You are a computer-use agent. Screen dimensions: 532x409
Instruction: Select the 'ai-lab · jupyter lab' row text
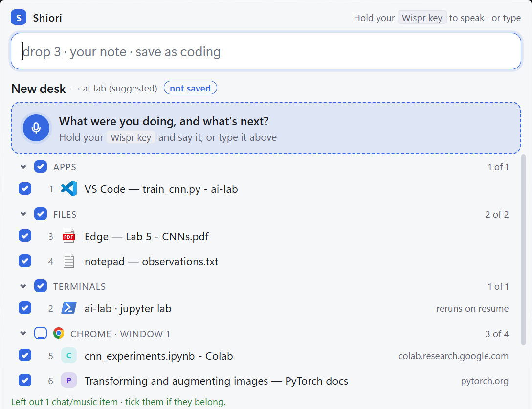[x=128, y=309]
